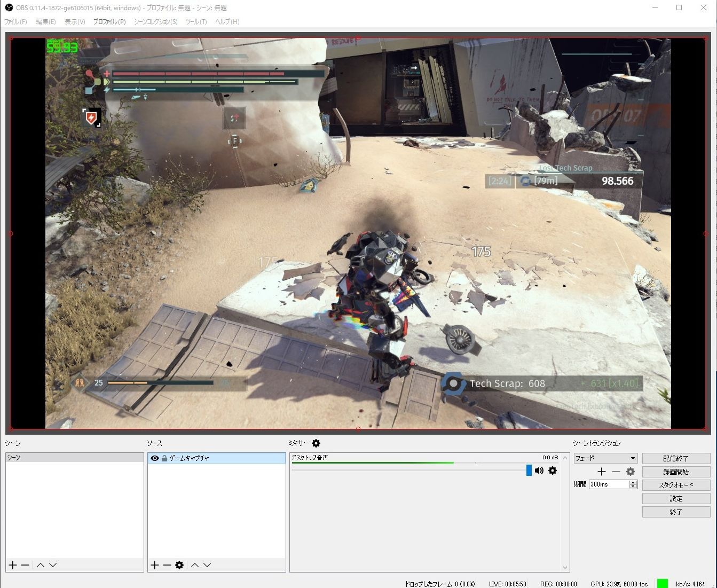Image resolution: width=717 pixels, height=588 pixels.
Task: Open the ヘルプ(H) menu
Action: [x=227, y=21]
